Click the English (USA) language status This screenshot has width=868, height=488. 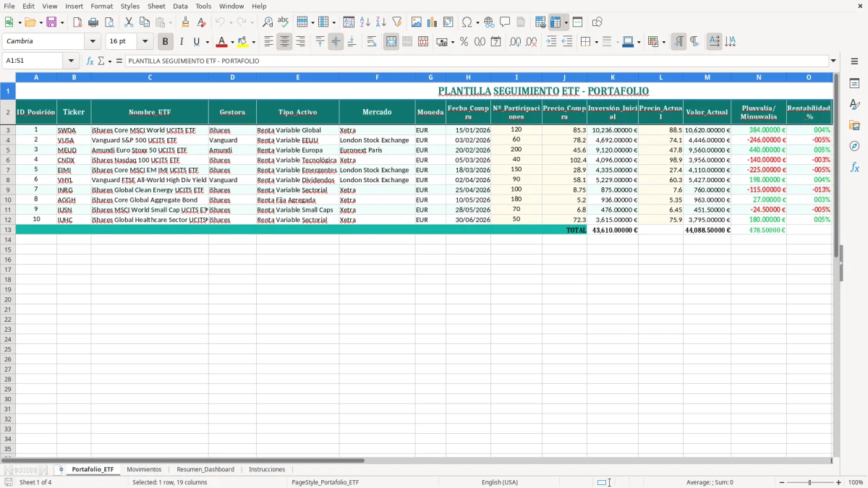click(x=500, y=482)
